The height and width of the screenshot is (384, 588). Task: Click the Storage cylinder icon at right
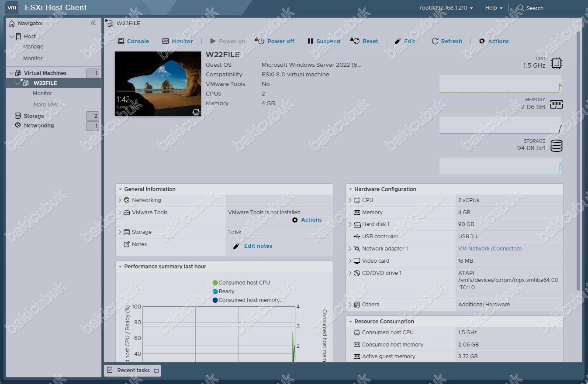557,146
